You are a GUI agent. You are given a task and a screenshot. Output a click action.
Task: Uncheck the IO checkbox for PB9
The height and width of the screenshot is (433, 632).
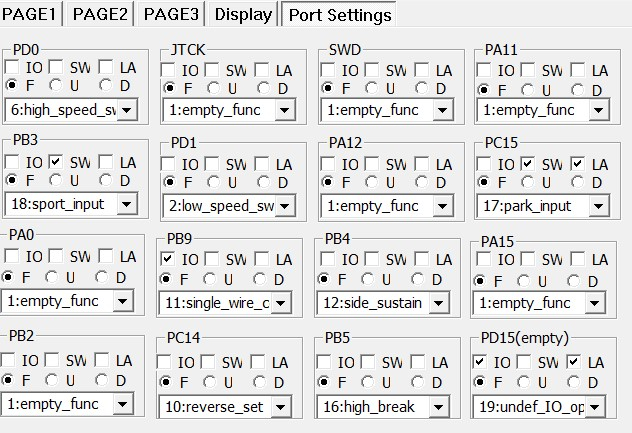167,259
